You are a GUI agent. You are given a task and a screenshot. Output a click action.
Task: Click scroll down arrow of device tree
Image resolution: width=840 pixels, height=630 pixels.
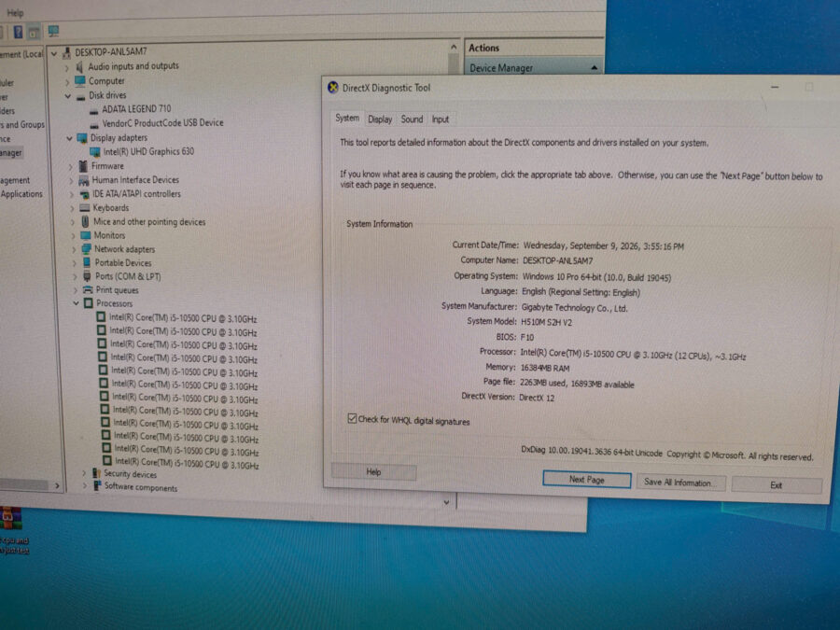(446, 502)
